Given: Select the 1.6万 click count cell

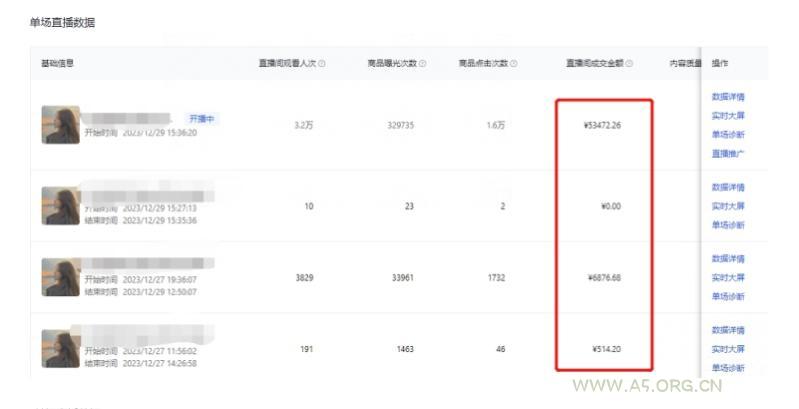Looking at the screenshot, I should (x=496, y=125).
